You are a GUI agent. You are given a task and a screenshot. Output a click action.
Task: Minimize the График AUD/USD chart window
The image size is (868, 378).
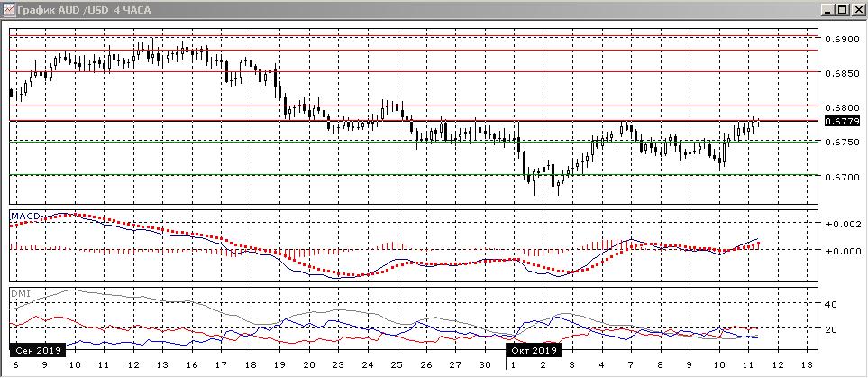point(828,9)
